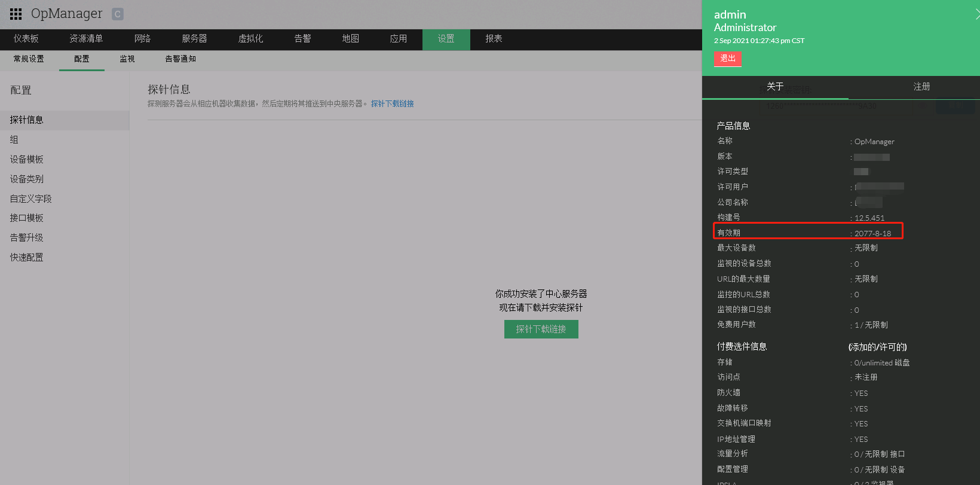
Task: Switch to the 监视 sub-tab
Action: tap(127, 59)
